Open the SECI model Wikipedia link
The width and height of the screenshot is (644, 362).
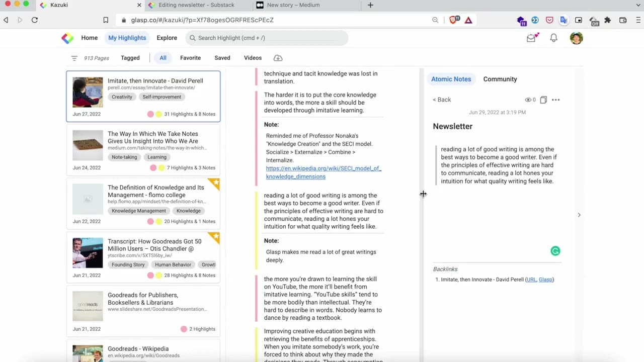pyautogui.click(x=324, y=172)
